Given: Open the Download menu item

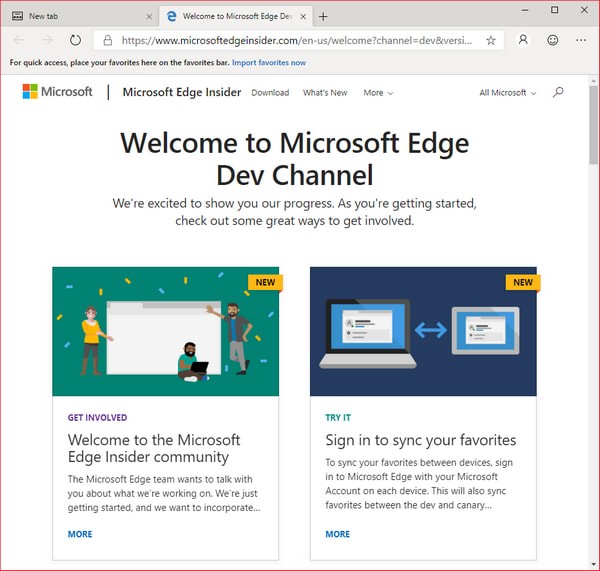Looking at the screenshot, I should point(270,93).
